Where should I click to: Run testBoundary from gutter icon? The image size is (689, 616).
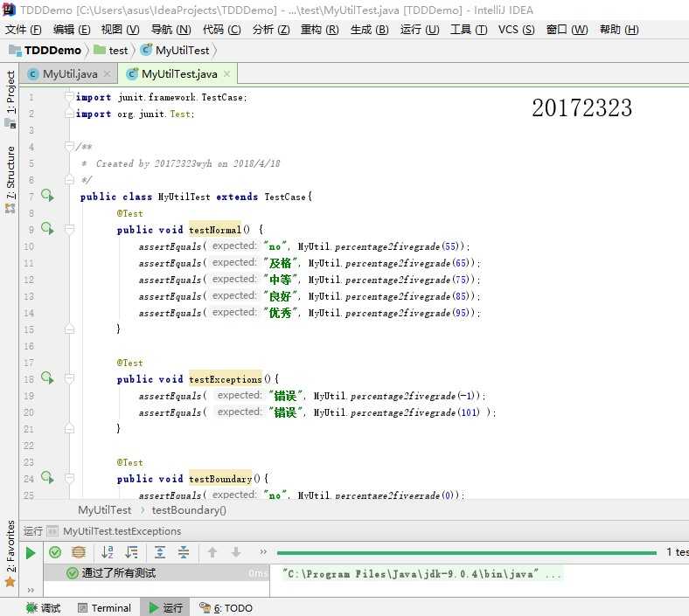[x=47, y=477]
